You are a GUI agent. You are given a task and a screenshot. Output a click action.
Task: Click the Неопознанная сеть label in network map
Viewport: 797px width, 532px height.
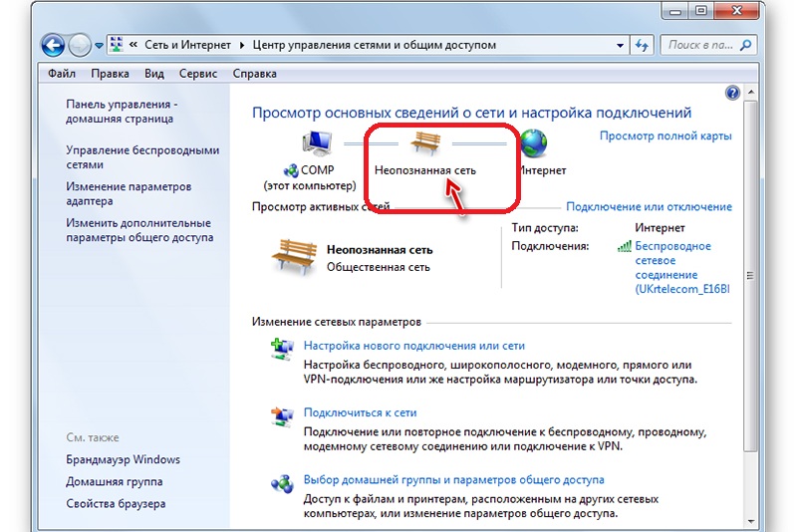click(x=425, y=170)
